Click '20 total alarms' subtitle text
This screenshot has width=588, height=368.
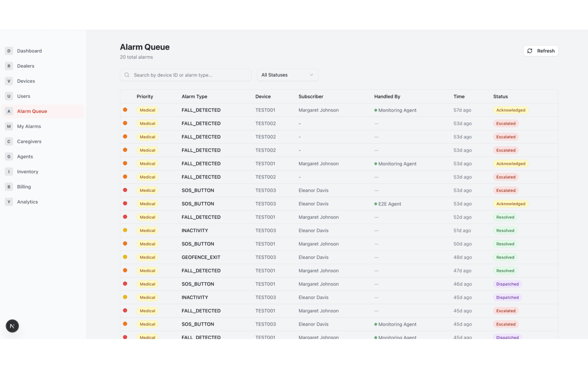point(136,57)
